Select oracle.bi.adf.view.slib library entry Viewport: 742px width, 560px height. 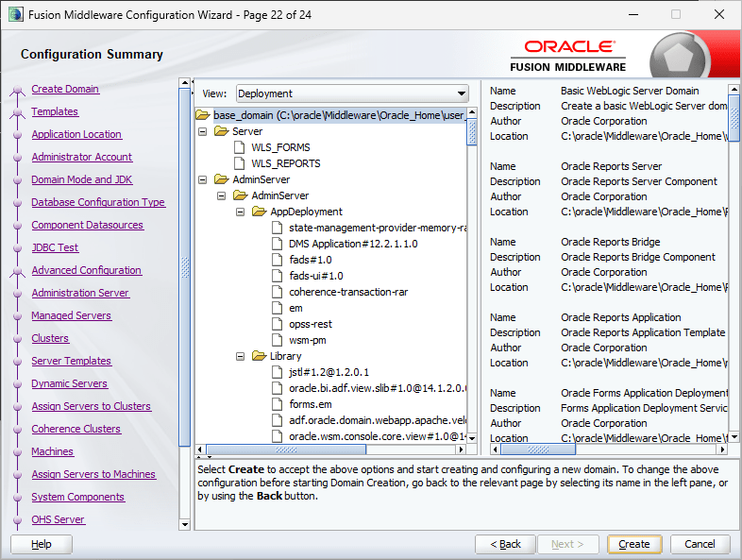[x=378, y=388]
